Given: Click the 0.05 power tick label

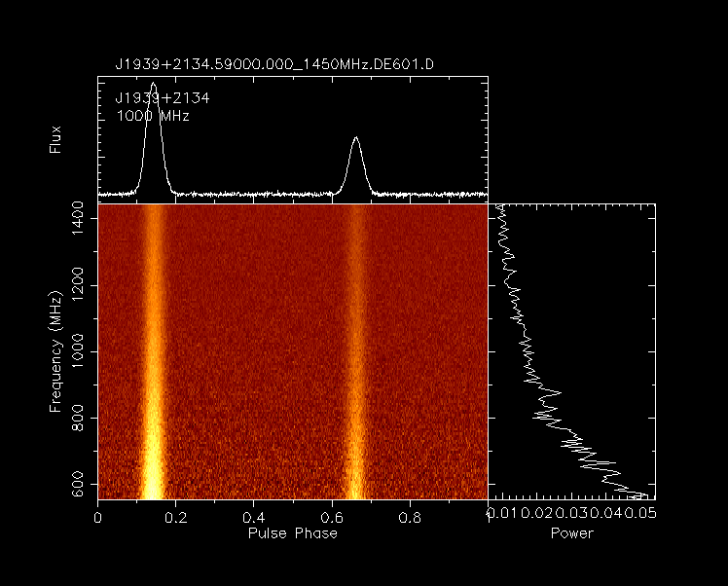Looking at the screenshot, I should point(640,513).
